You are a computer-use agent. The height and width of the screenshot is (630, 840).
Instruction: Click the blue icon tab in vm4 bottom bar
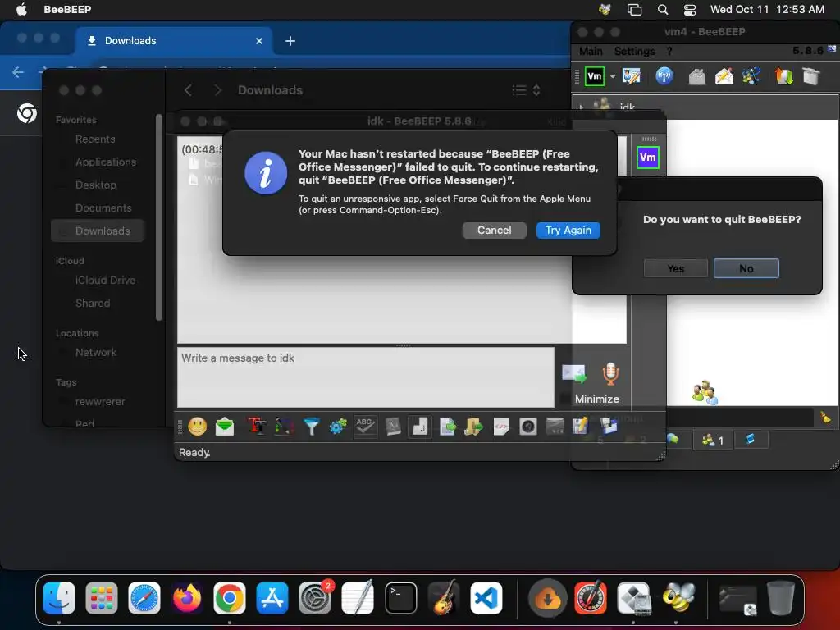tap(750, 440)
